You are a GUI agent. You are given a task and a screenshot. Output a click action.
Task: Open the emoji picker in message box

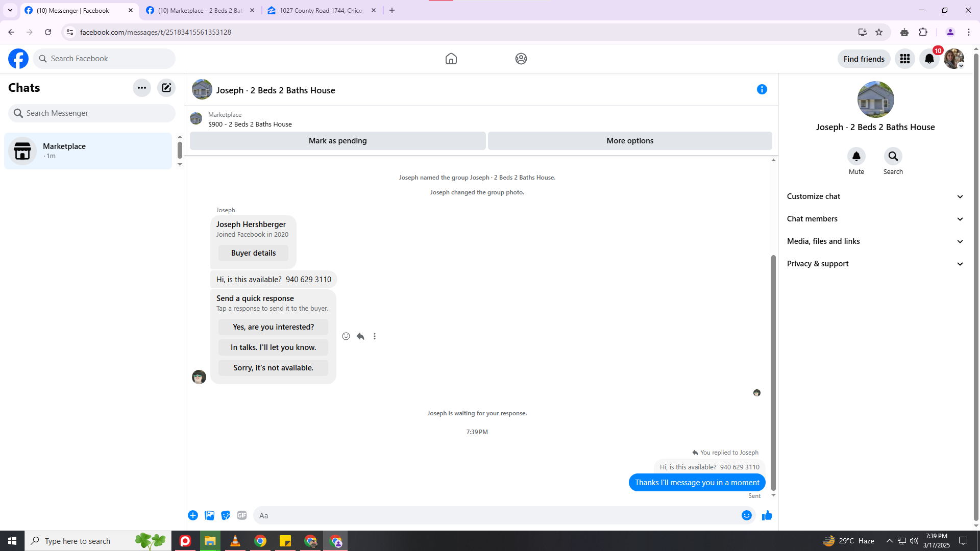(x=747, y=515)
